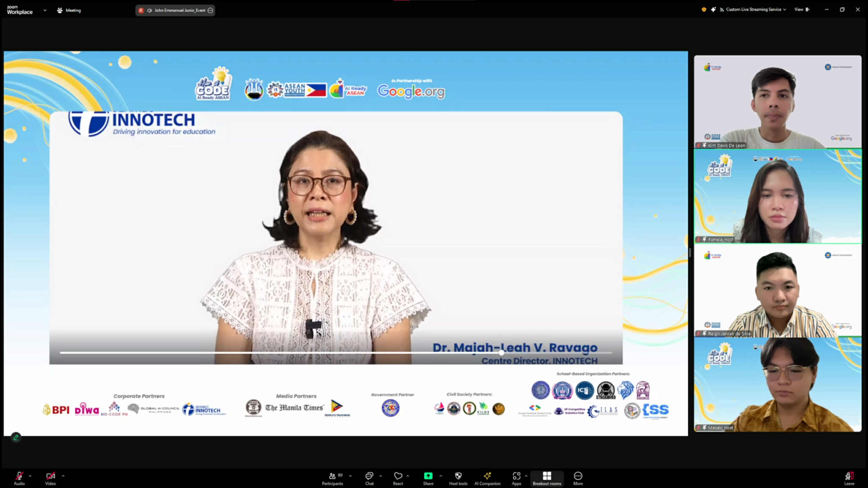Launch AI Companion from the toolbar
Viewport: 868px width, 488px height.
[x=487, y=478]
